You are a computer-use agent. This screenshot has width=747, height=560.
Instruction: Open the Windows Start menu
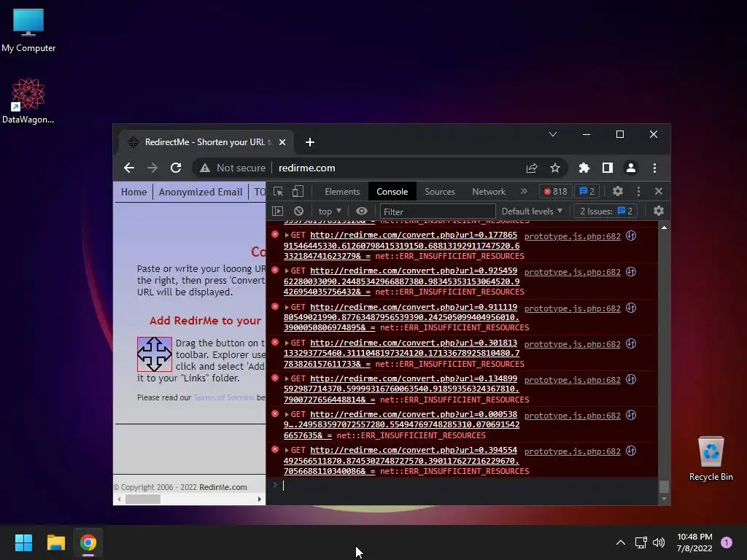point(23,542)
